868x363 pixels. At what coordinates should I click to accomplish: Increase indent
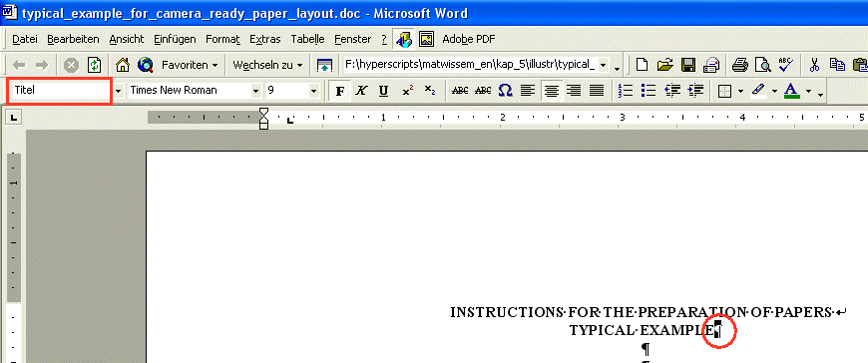(695, 91)
